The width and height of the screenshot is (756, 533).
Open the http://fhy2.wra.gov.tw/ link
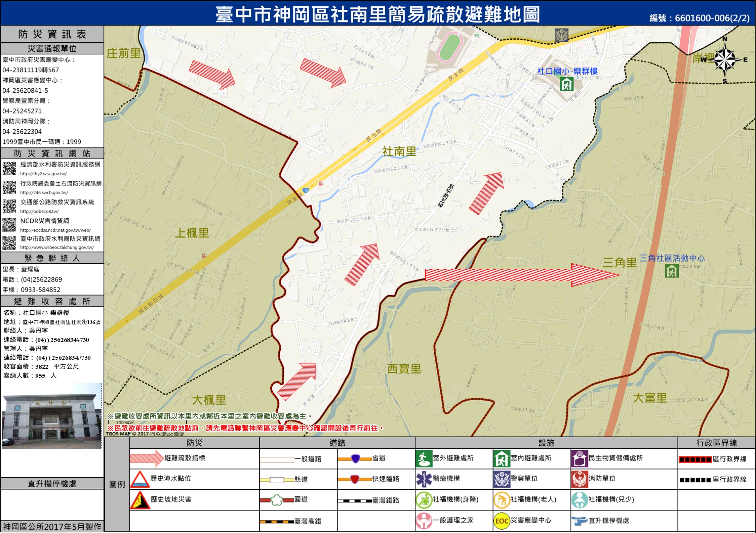click(43, 174)
